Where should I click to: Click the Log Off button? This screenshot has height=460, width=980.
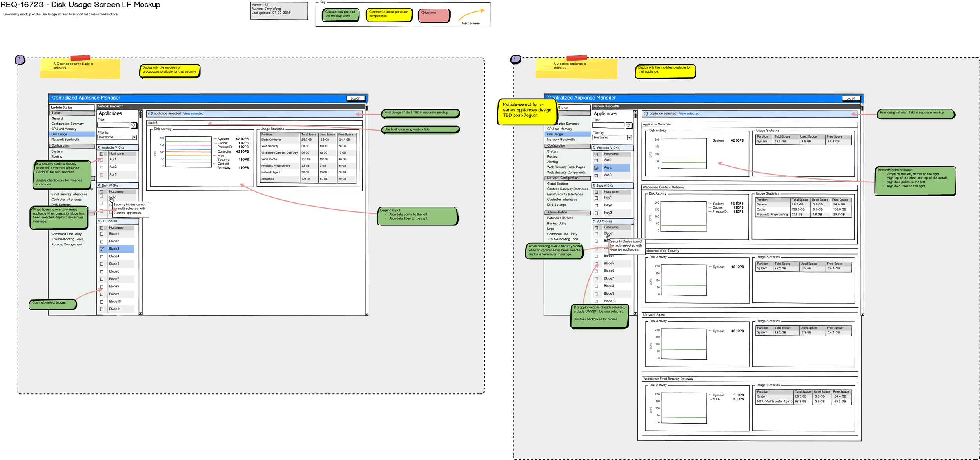(x=356, y=98)
